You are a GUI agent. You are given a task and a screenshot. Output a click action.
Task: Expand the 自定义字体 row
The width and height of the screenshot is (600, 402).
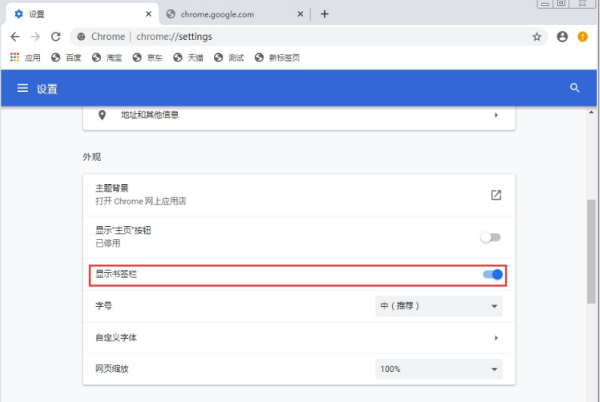[299, 338]
